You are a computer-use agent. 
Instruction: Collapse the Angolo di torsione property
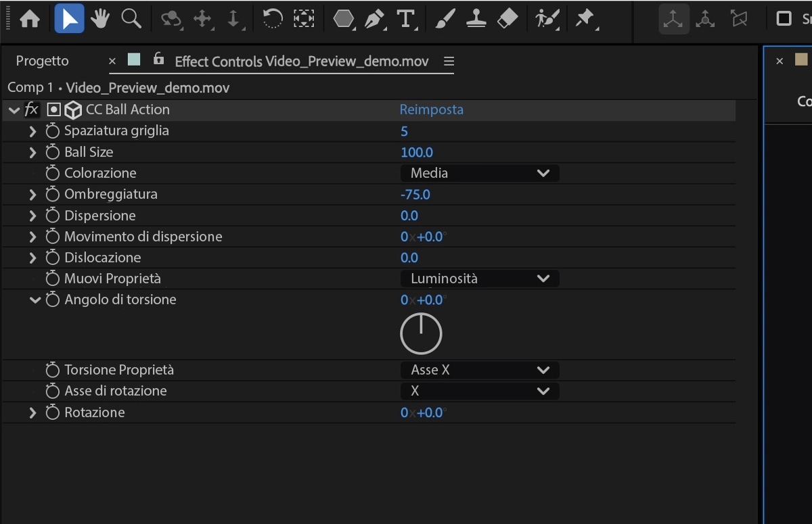click(x=35, y=300)
